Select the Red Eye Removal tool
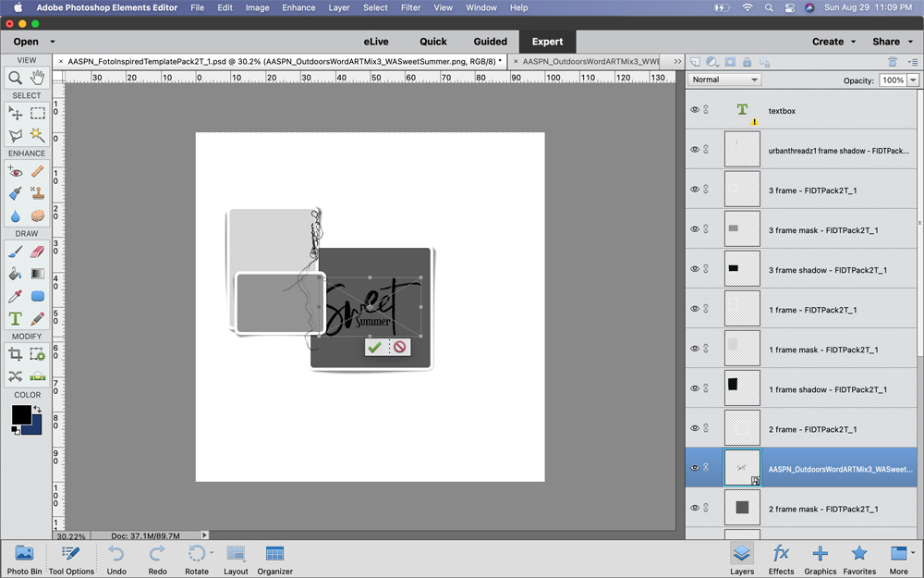The width and height of the screenshot is (924, 578). (x=16, y=171)
